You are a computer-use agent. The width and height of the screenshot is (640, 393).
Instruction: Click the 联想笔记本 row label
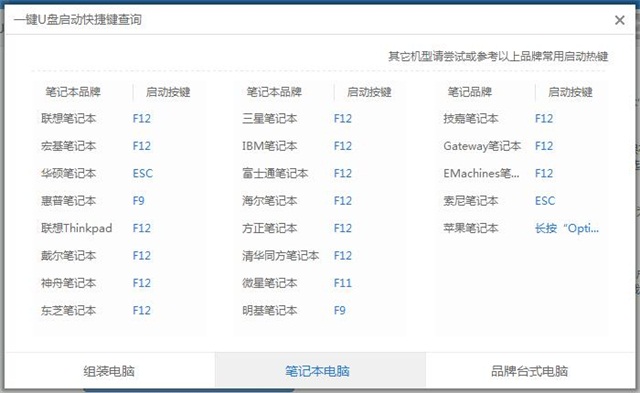pos(69,118)
